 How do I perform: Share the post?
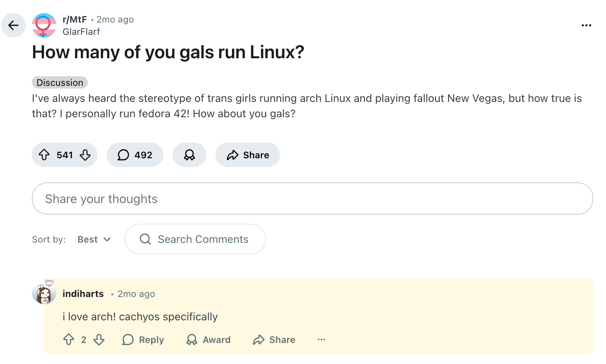pos(248,155)
